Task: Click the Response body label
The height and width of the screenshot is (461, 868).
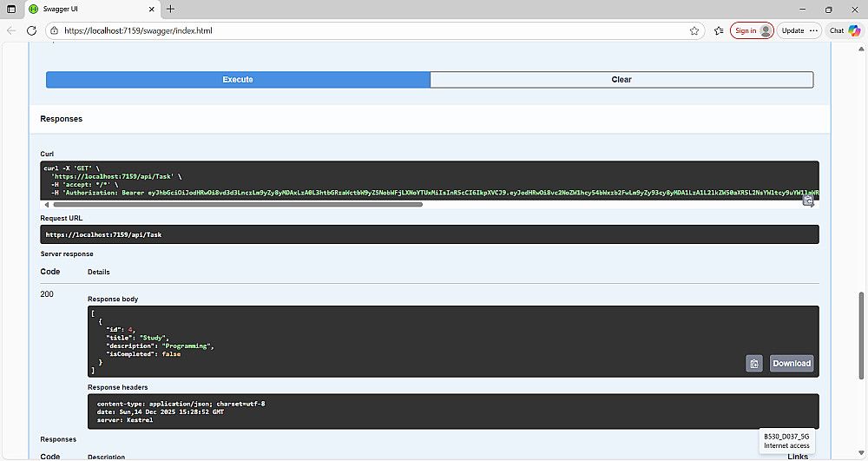Action: click(x=113, y=299)
